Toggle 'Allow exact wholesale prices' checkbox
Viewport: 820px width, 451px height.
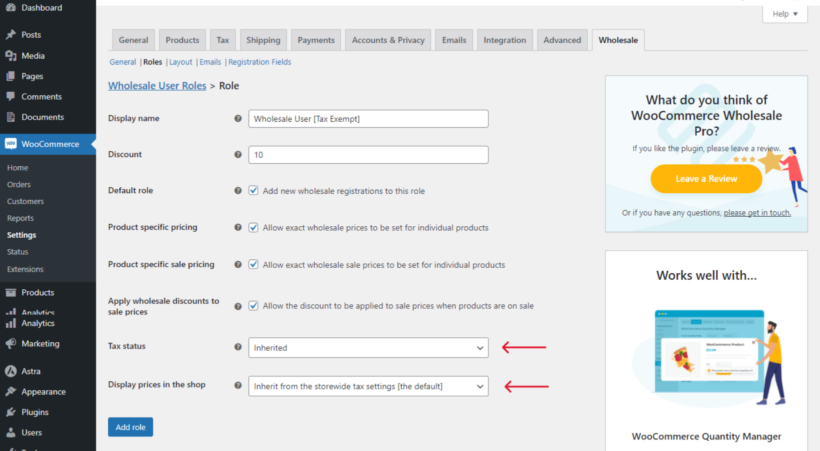point(253,227)
